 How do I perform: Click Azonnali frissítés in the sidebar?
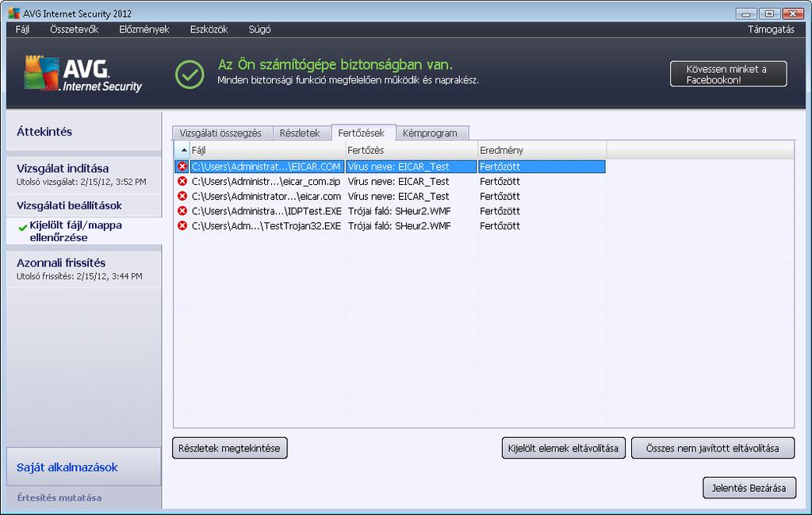tap(84, 269)
